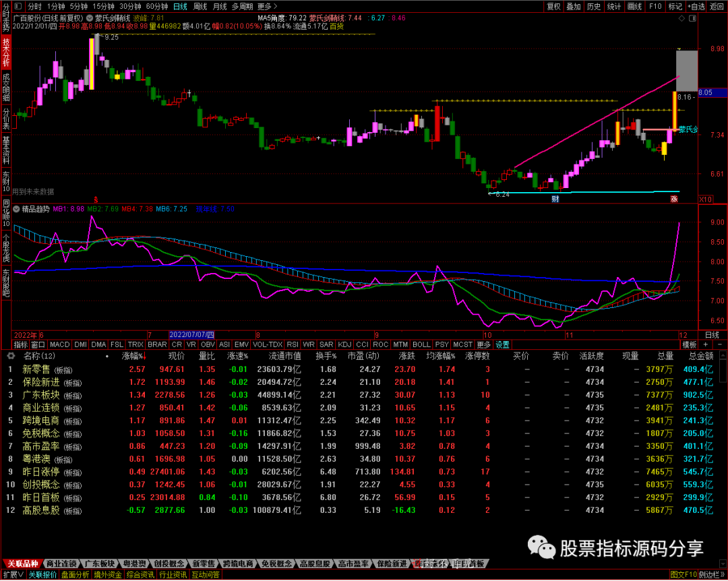The image size is (728, 581).
Task: Select the TRIX indicator
Action: tap(135, 344)
